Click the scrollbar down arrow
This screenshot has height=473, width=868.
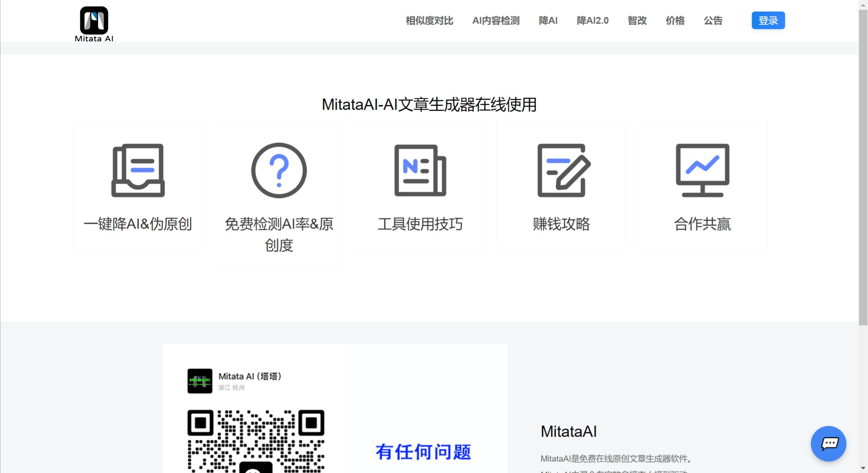pyautogui.click(x=864, y=468)
